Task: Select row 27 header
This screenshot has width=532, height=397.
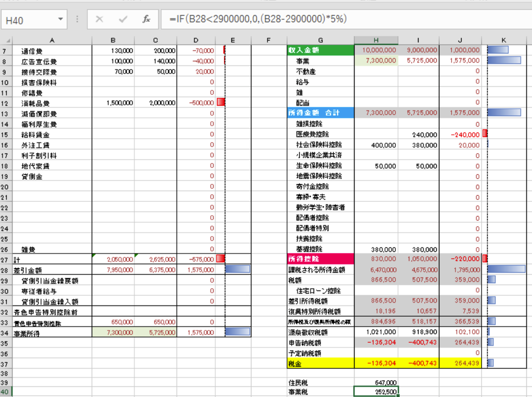Action: click(6, 260)
